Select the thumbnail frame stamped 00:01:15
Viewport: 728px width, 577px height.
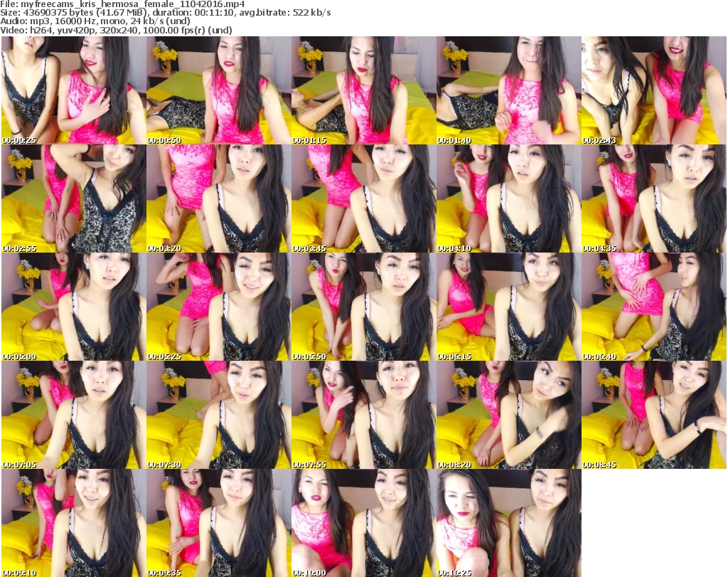[x=363, y=90]
